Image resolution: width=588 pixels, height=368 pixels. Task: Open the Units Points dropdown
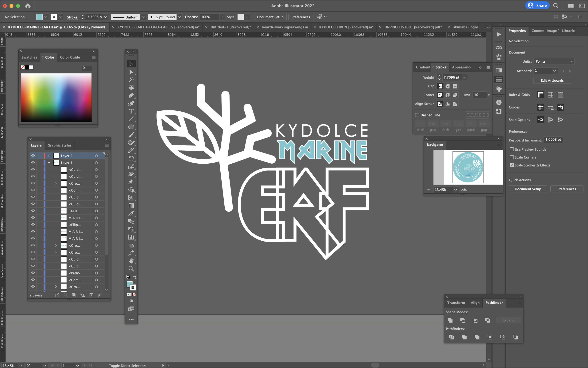click(x=554, y=61)
